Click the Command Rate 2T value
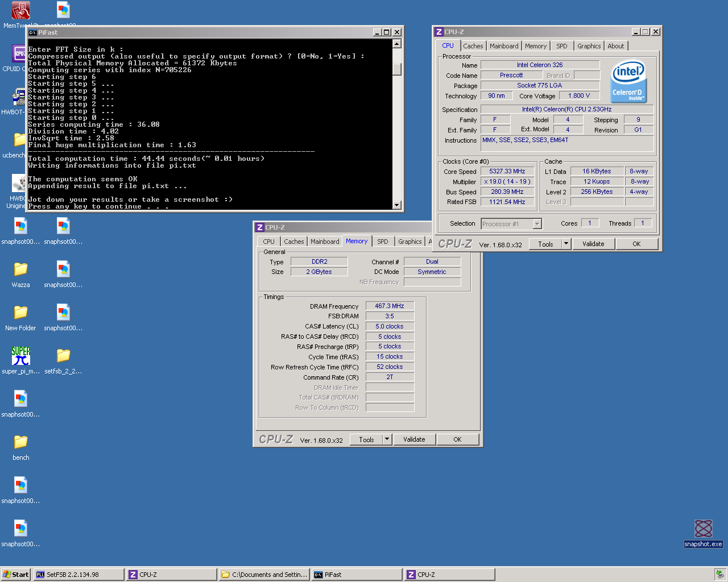 point(390,377)
